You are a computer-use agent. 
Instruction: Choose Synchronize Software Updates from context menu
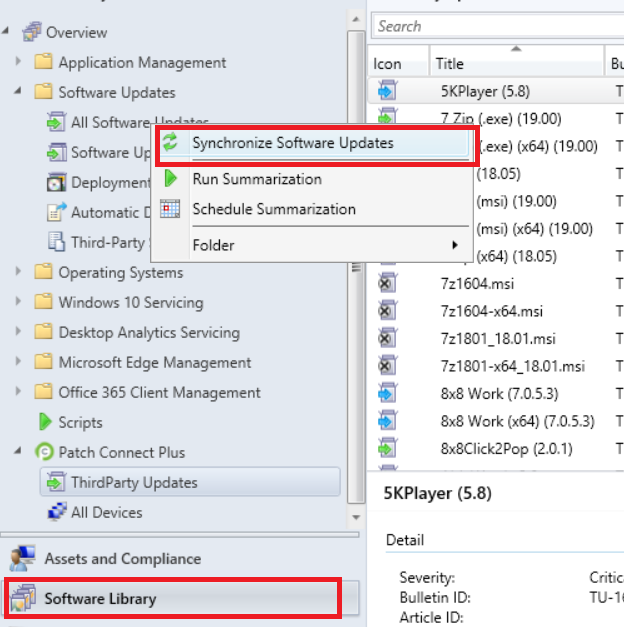[314, 143]
